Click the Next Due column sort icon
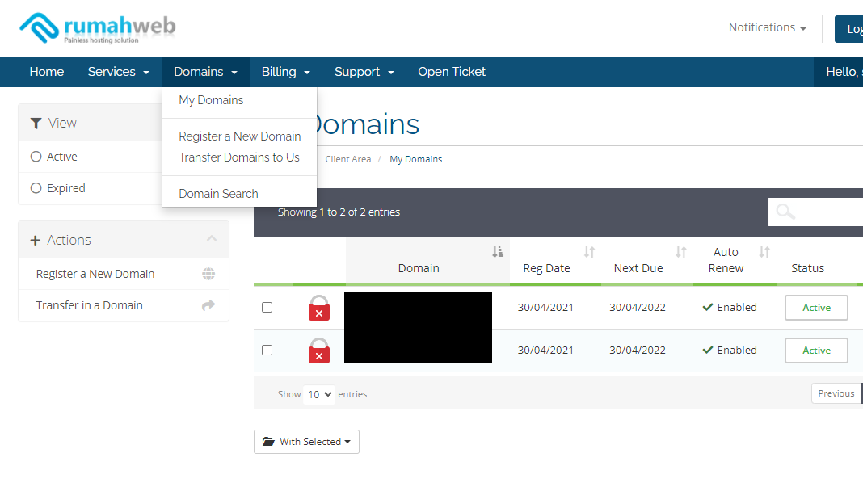863x504 pixels. 681,252
